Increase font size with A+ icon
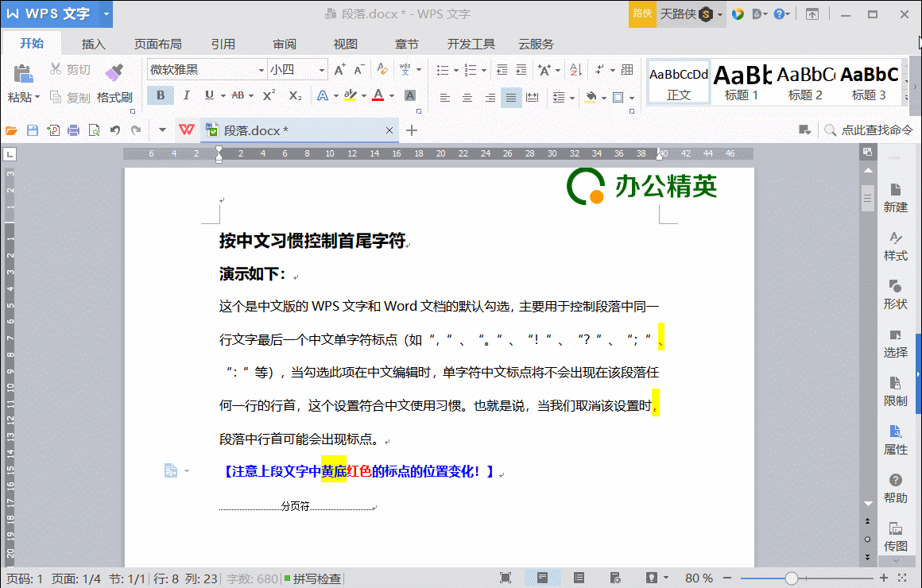This screenshot has height=588, width=922. point(340,70)
